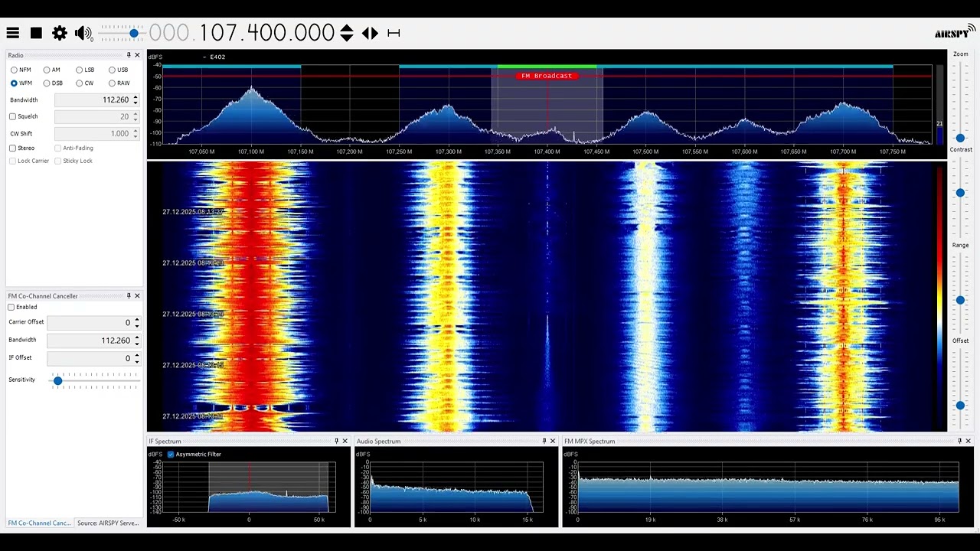Enable the Co-Channel Canceller checkbox
The image size is (980, 551).
[x=11, y=307]
